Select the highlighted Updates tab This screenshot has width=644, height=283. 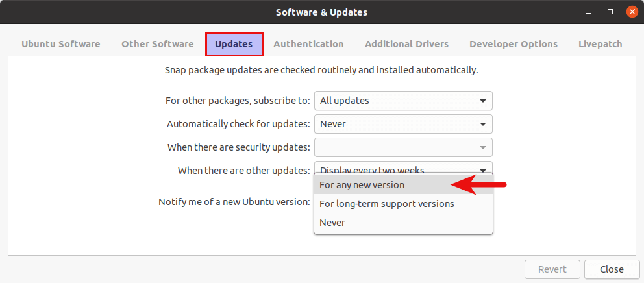(234, 44)
